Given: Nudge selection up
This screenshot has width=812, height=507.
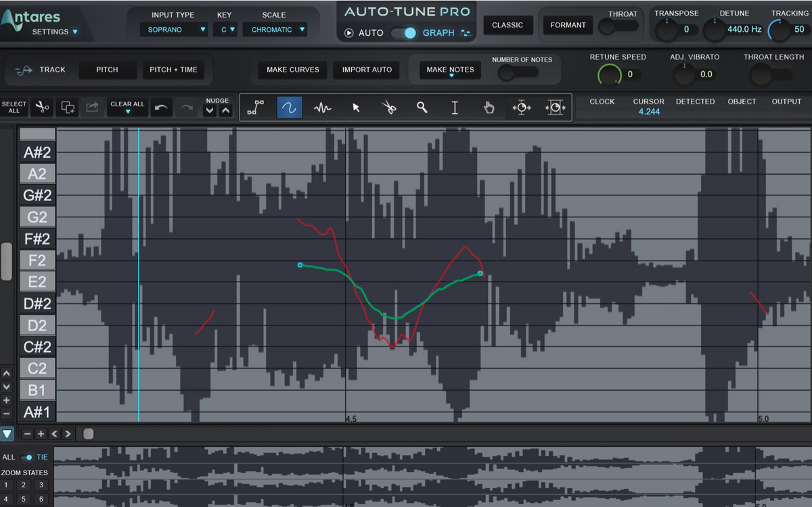Looking at the screenshot, I should coord(225,110).
